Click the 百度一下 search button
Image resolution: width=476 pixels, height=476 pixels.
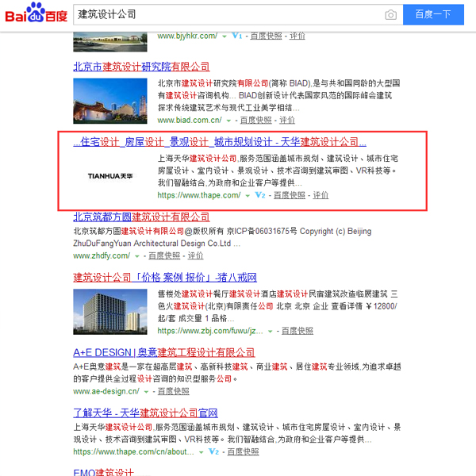click(433, 15)
